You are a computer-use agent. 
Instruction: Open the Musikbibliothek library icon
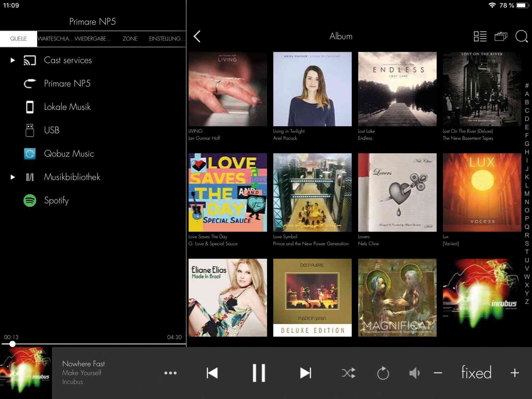pos(30,177)
